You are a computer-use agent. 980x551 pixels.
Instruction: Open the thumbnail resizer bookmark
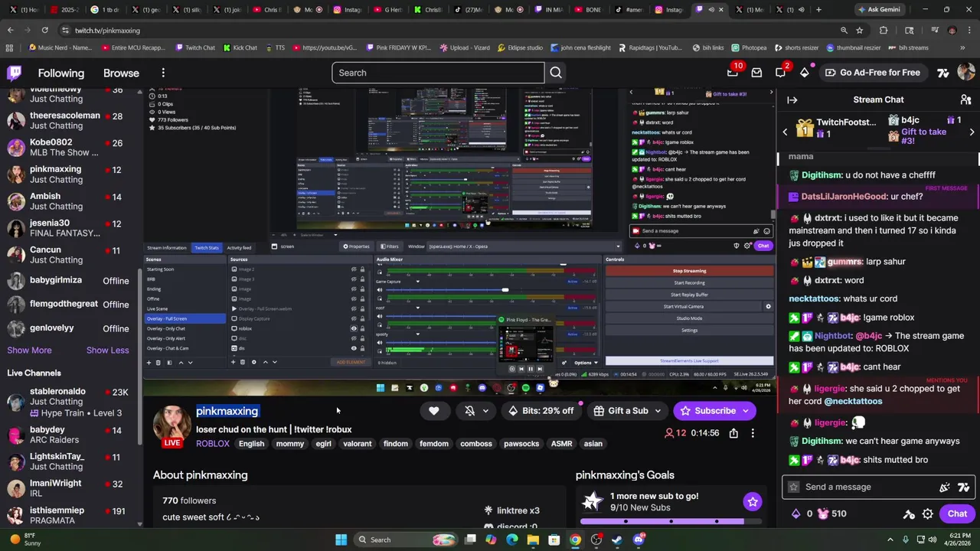(x=853, y=47)
